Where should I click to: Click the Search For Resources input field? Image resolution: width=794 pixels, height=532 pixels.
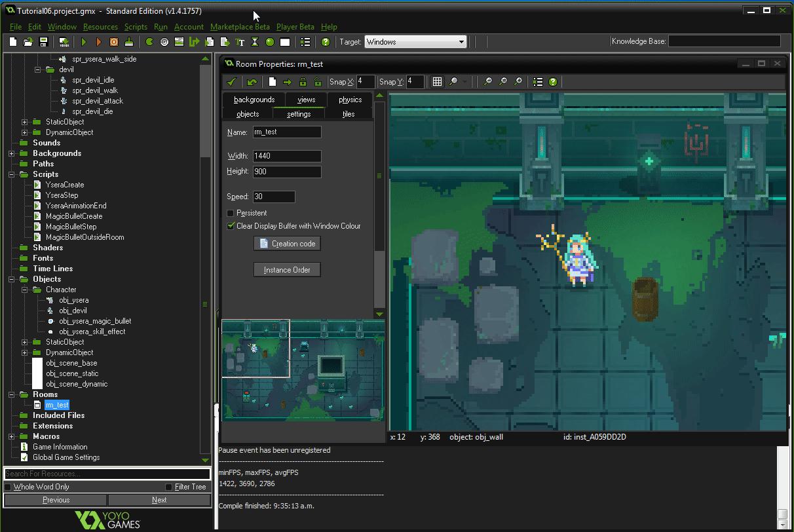[107, 473]
